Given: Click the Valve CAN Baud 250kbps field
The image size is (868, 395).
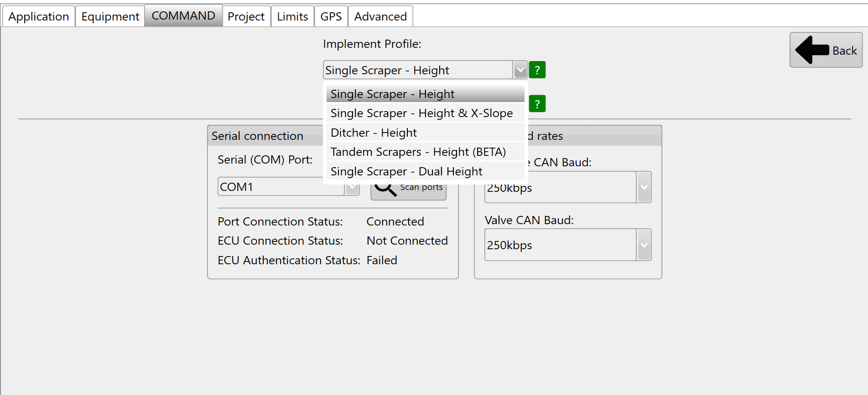Looking at the screenshot, I should 561,245.
